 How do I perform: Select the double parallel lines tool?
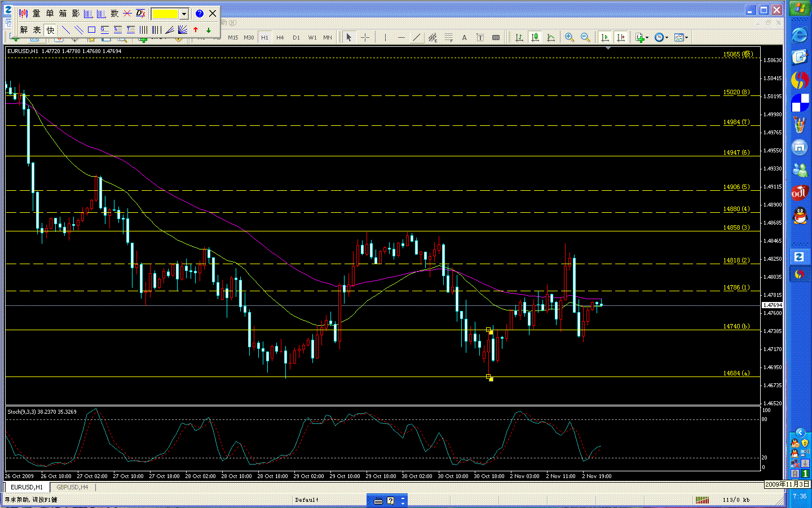coord(78,30)
